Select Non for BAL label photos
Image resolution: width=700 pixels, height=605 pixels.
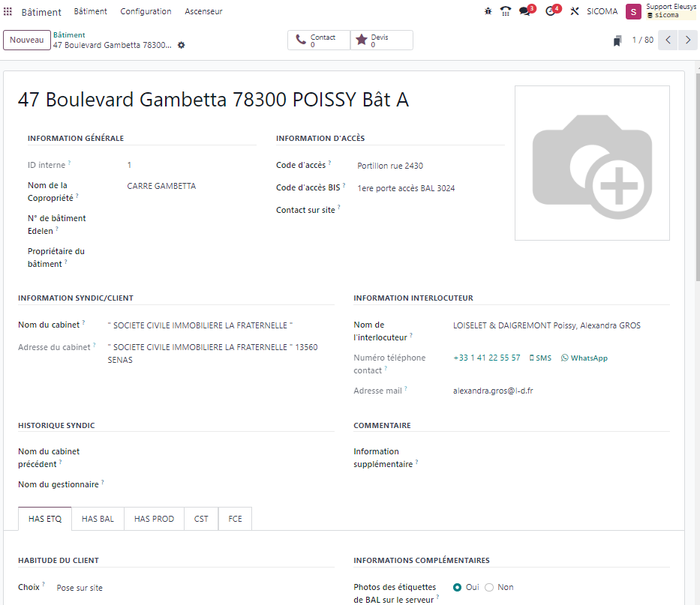click(x=489, y=588)
